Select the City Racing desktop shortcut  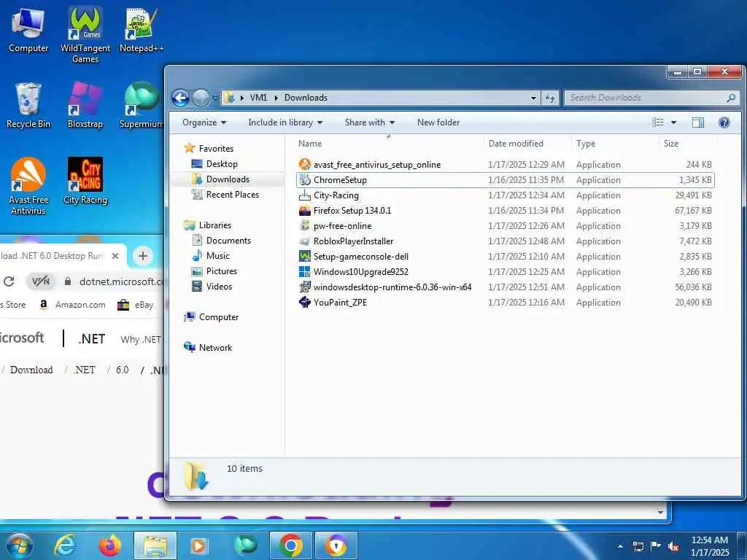click(85, 181)
